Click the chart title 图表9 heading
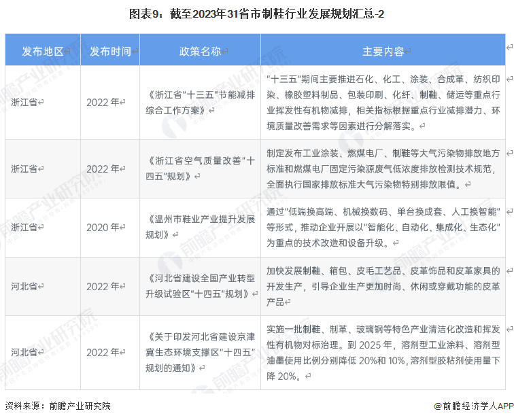 pos(256,14)
